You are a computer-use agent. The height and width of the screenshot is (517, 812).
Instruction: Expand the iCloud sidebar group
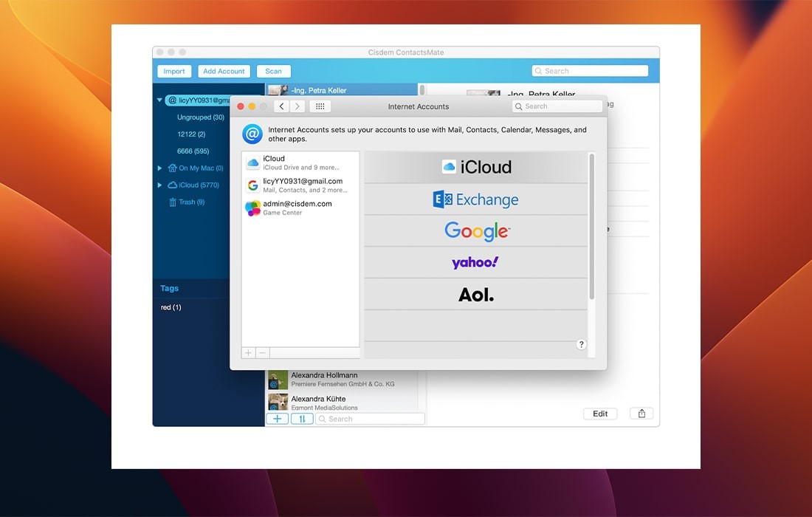[x=159, y=185]
